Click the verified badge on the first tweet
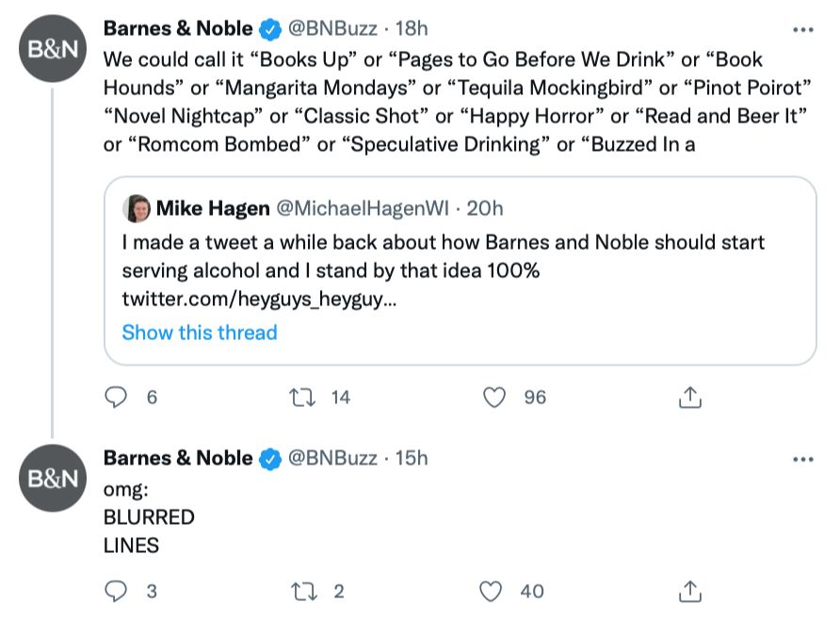Screen dimensions: 840x619 tap(270, 29)
